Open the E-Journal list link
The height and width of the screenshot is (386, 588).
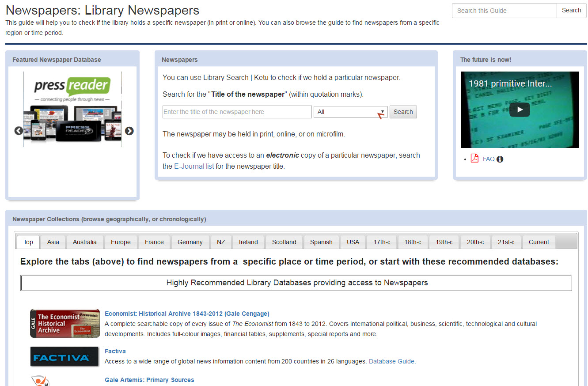pos(194,167)
